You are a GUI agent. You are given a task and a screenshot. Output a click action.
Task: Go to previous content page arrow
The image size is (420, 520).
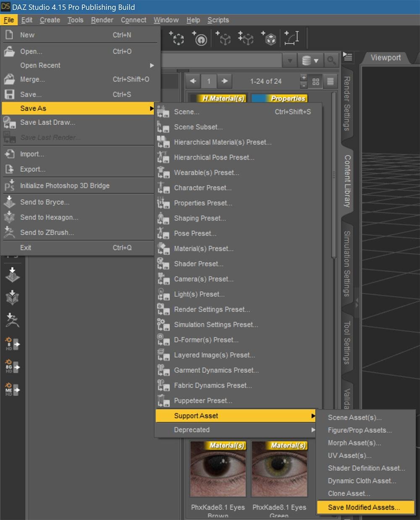pos(193,81)
